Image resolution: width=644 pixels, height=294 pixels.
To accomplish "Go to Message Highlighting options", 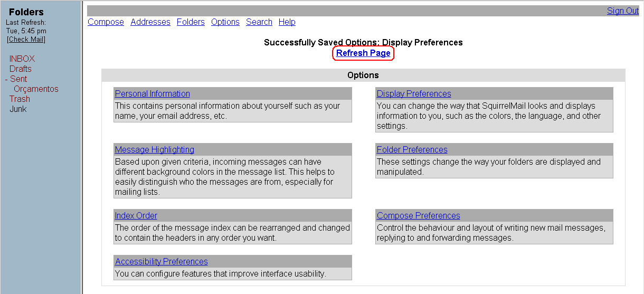I will [155, 149].
